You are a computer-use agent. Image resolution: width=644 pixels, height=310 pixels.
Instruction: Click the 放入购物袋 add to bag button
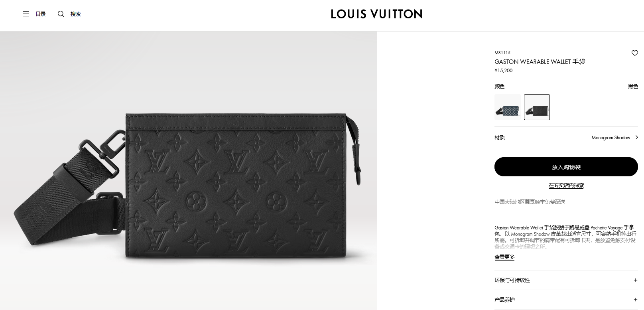click(x=566, y=167)
